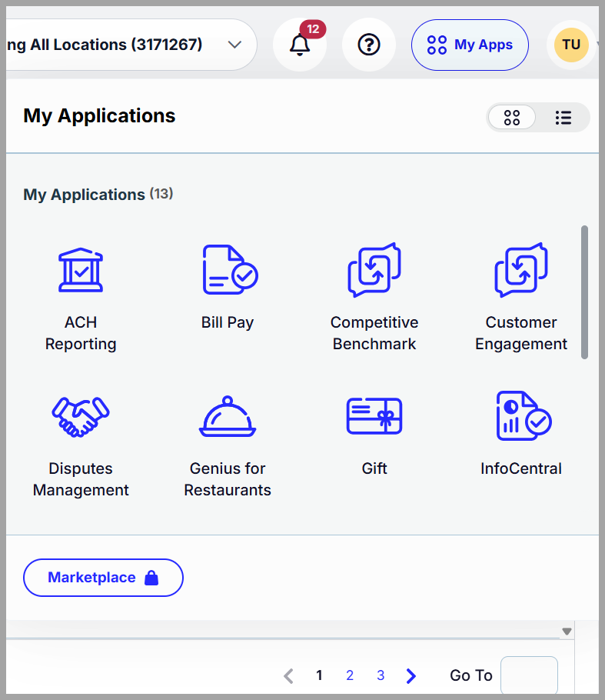605x700 pixels.
Task: Switch to list view of applications
Action: coord(563,118)
